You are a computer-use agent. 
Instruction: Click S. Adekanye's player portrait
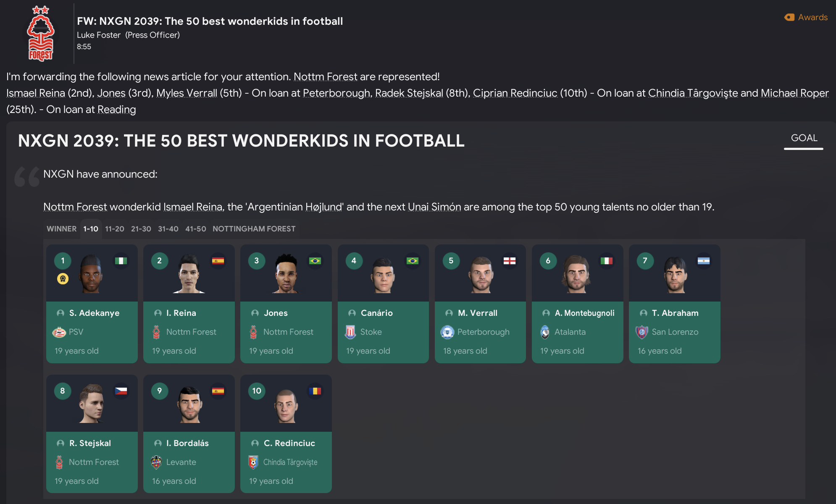pyautogui.click(x=91, y=274)
